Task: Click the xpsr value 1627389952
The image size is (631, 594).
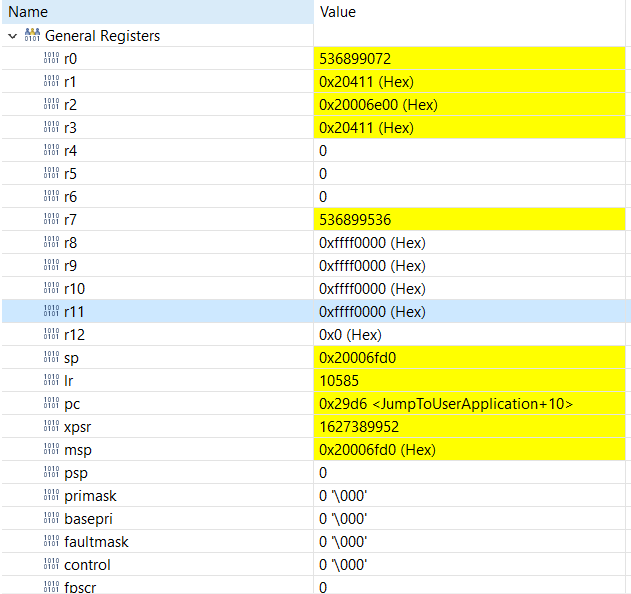Action: click(357, 427)
